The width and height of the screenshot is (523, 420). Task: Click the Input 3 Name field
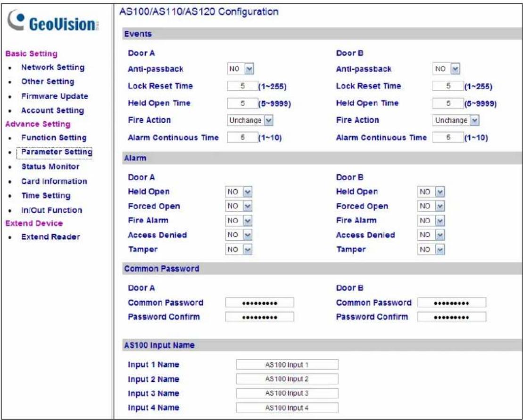(287, 393)
